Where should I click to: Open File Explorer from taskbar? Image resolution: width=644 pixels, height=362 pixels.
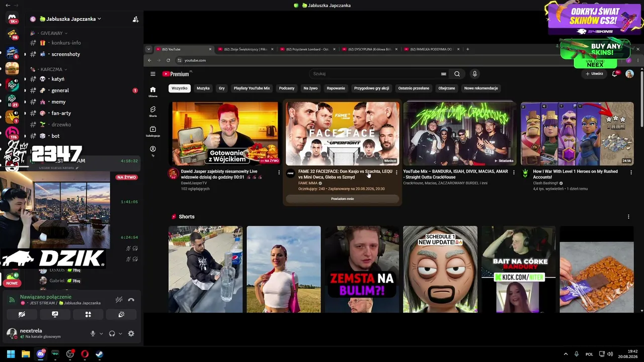26,354
